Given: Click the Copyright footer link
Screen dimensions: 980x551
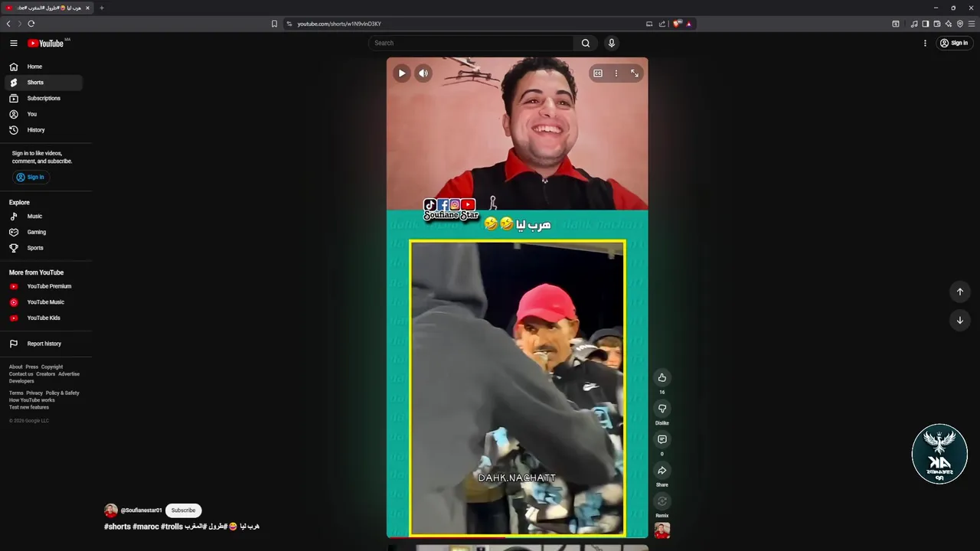Looking at the screenshot, I should point(52,367).
